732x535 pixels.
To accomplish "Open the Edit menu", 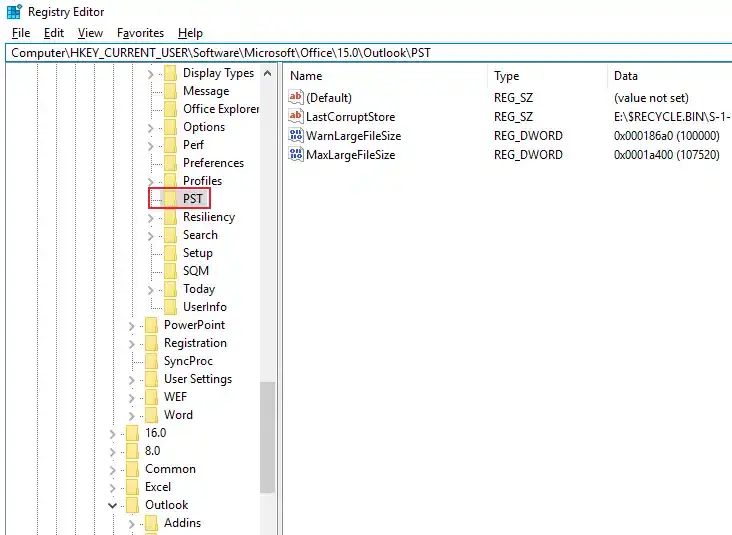I will (x=54, y=33).
